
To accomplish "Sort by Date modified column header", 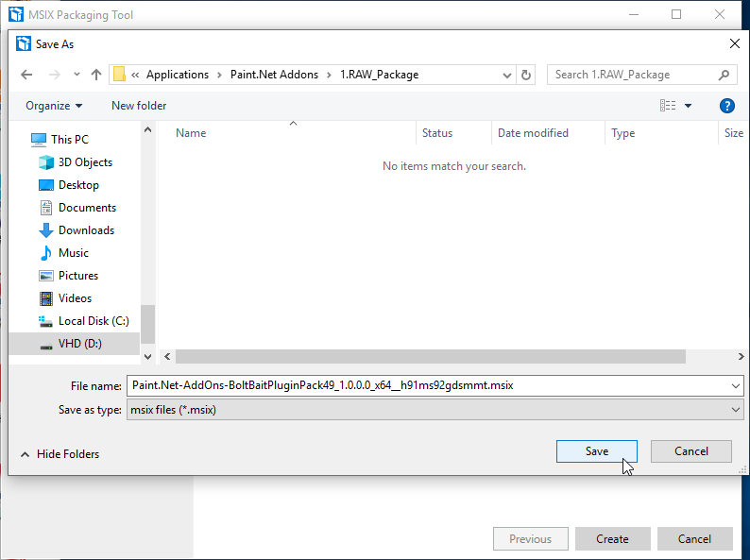I will [533, 133].
